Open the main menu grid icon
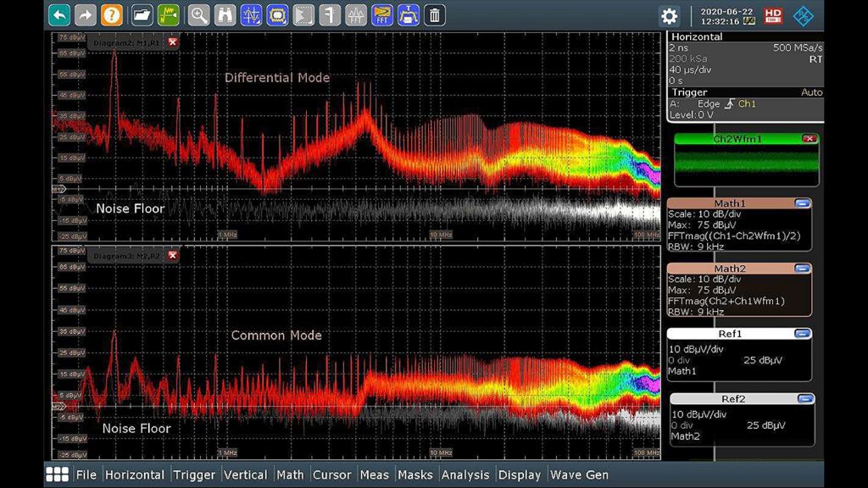Screen dimensions: 868x488 click(57, 474)
